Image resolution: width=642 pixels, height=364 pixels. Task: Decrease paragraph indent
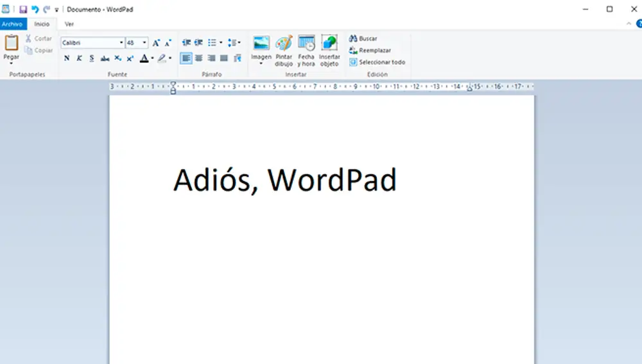click(186, 42)
